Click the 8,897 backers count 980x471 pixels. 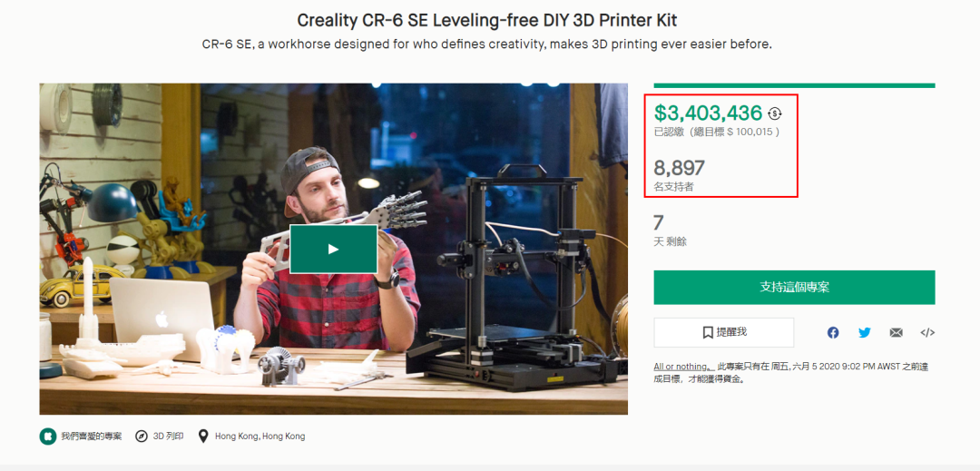point(680,167)
